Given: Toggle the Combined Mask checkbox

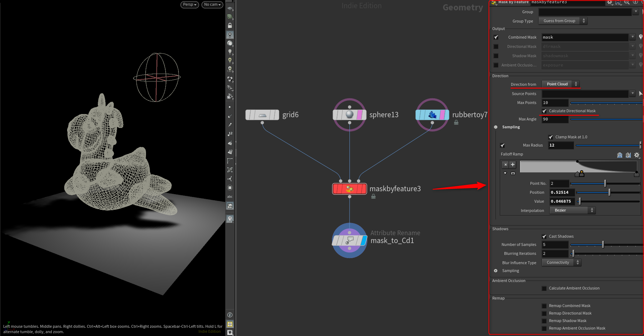Looking at the screenshot, I should pos(496,37).
